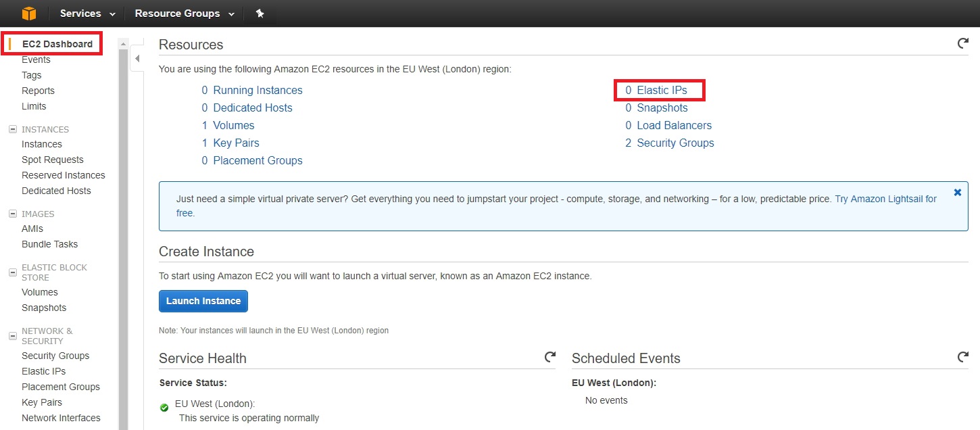Collapse the INSTANCES sidebar section
Screen dimensions: 980x430
pyautogui.click(x=12, y=129)
